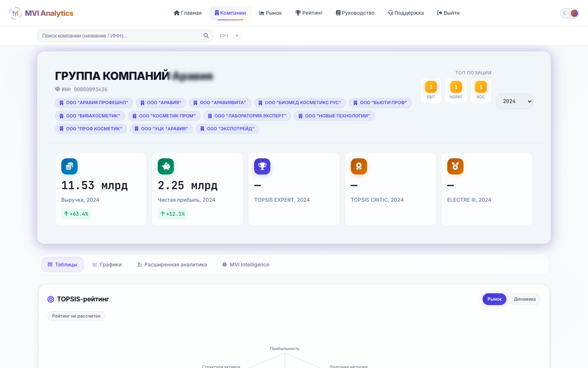This screenshot has height=368, width=588.
Task: Open ООО "ВИВАКОСМЕТИК" company chip
Action: tap(90, 116)
